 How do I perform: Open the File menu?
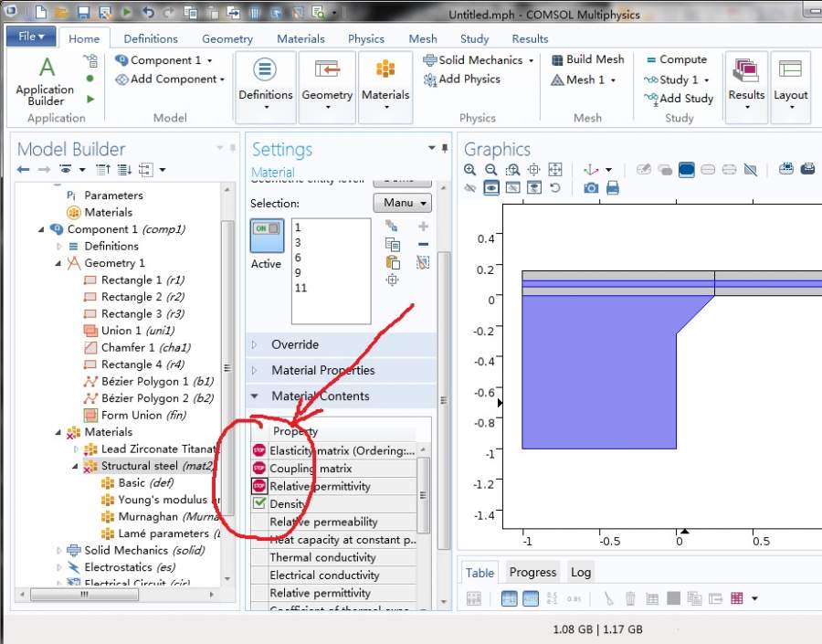pyautogui.click(x=31, y=37)
